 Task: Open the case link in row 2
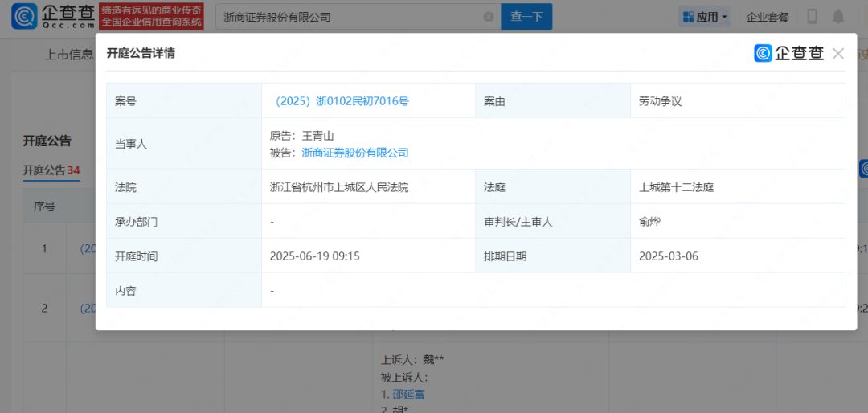[x=87, y=308]
